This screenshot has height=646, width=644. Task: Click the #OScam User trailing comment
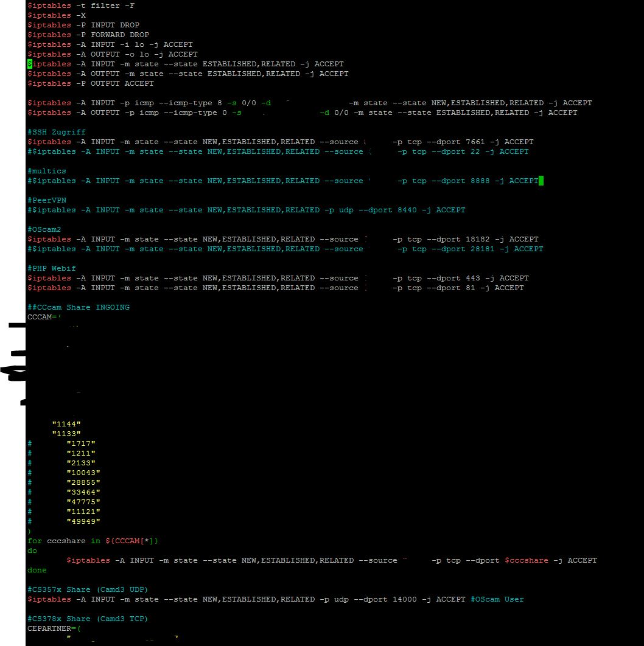point(497,599)
